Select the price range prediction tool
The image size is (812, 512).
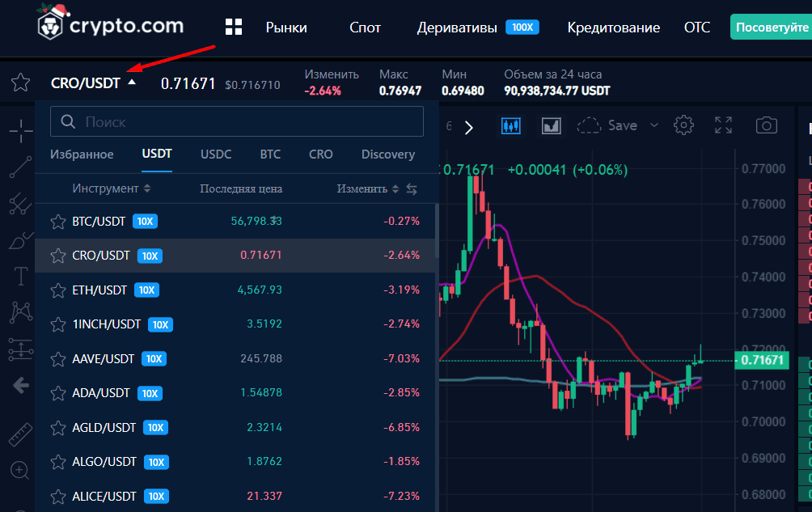[21, 349]
